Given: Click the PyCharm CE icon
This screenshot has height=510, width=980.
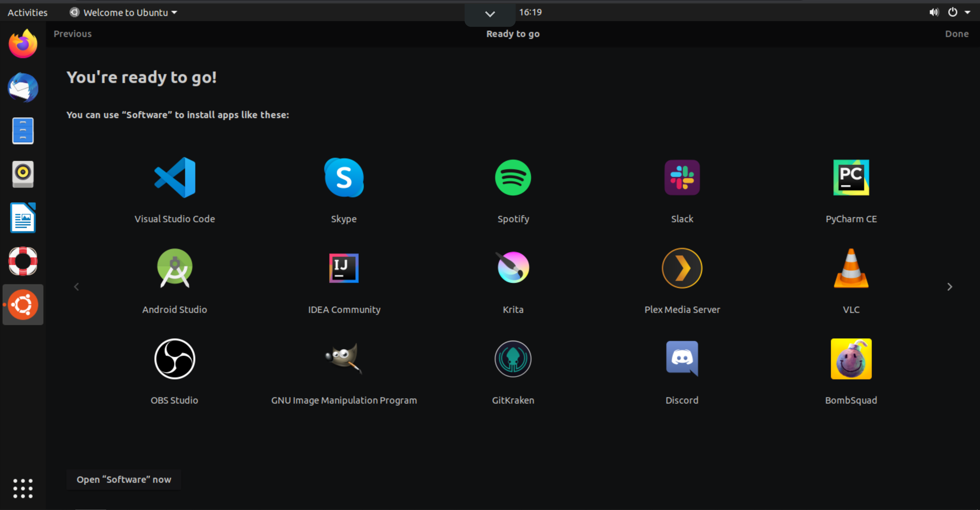Looking at the screenshot, I should tap(851, 177).
